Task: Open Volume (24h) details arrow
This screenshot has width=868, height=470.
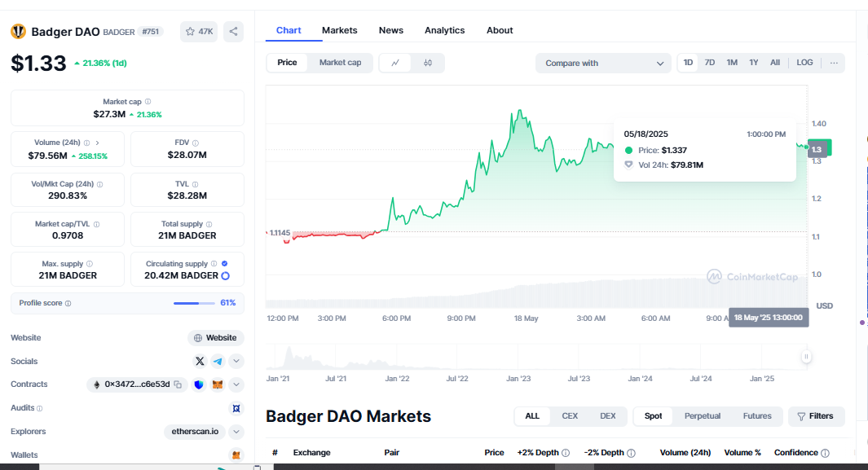Action: tap(98, 143)
